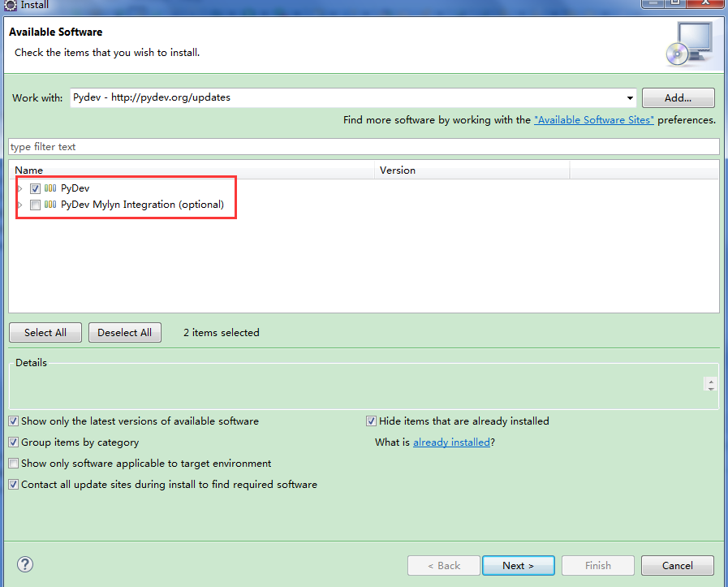
Task: Click the Add... button
Action: point(678,98)
